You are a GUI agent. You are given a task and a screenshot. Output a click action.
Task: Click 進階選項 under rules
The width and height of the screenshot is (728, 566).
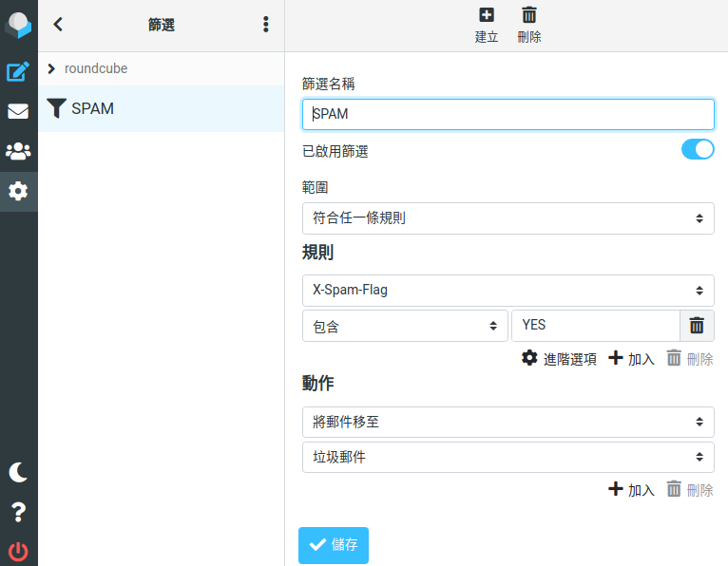(x=559, y=359)
